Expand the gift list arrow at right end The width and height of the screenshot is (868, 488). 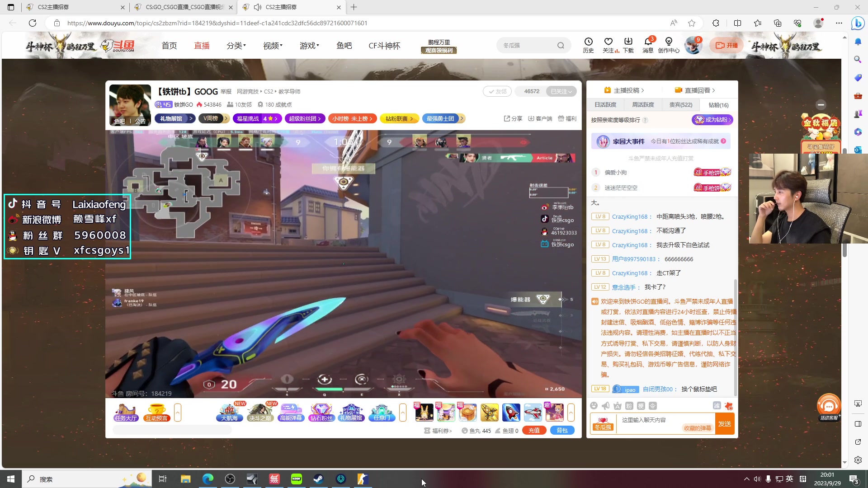click(x=571, y=412)
